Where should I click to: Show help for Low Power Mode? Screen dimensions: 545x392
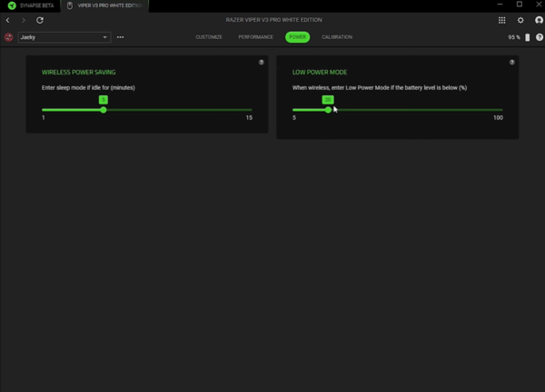click(512, 63)
